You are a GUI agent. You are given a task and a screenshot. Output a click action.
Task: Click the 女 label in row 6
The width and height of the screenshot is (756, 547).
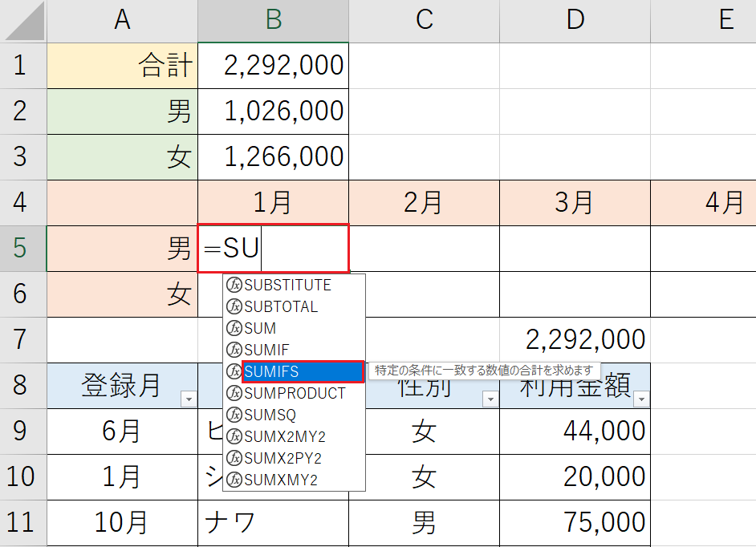click(x=123, y=294)
